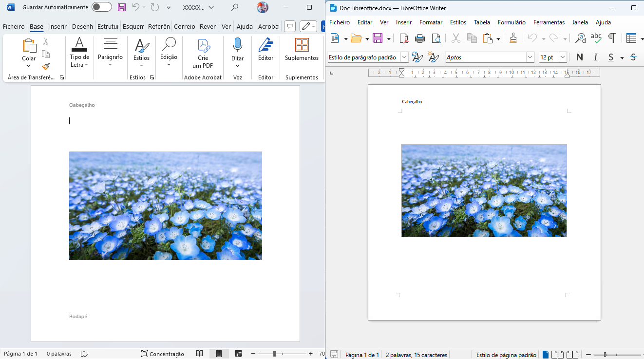Toggle formatting marks with the pilcrow icon
Image resolution: width=644 pixels, height=359 pixels.
pyautogui.click(x=612, y=38)
